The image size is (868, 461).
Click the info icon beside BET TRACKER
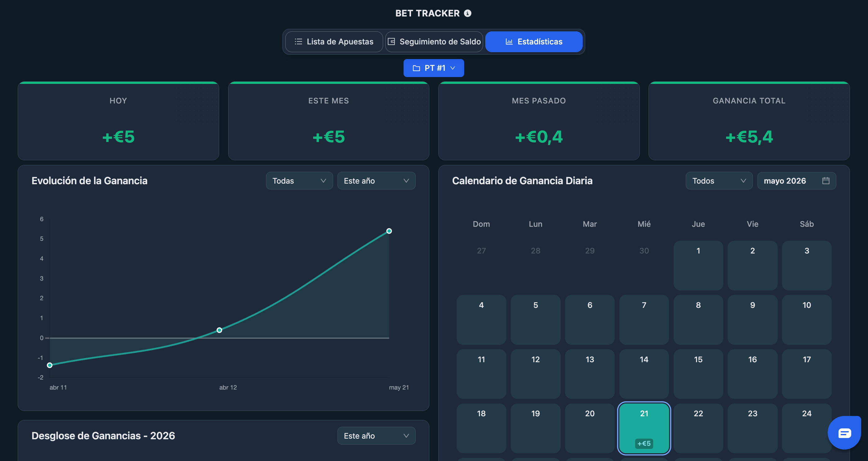467,13
